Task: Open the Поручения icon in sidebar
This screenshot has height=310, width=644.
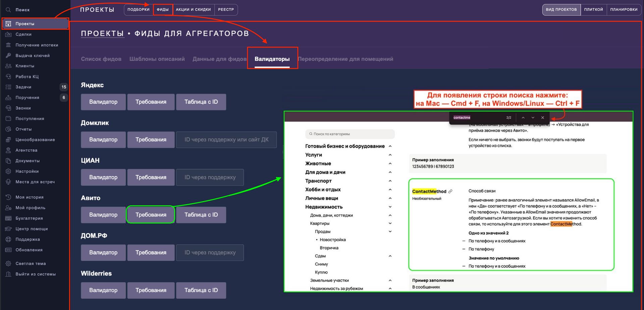Action: 8,97
